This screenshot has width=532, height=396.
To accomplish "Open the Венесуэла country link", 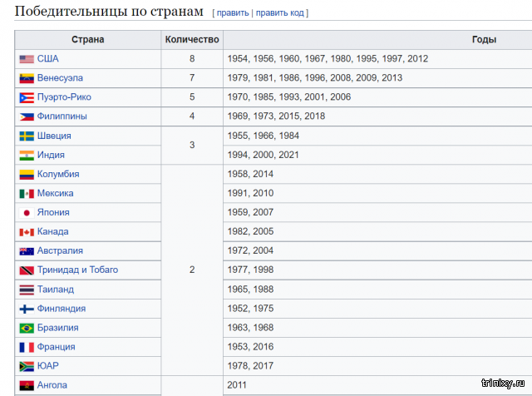I will 60,78.
